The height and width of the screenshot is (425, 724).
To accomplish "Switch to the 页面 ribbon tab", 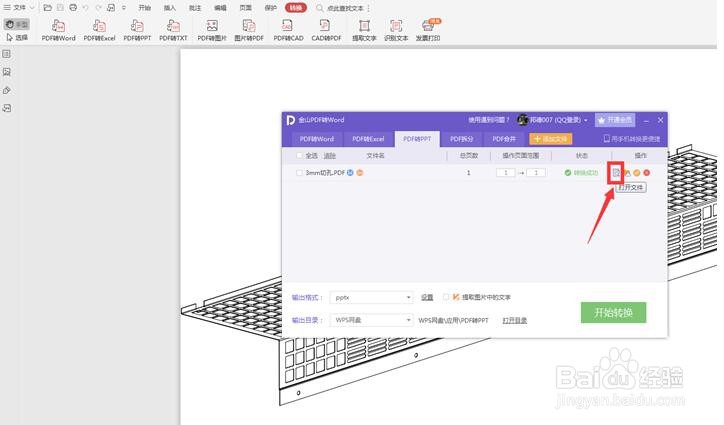I will tap(246, 8).
